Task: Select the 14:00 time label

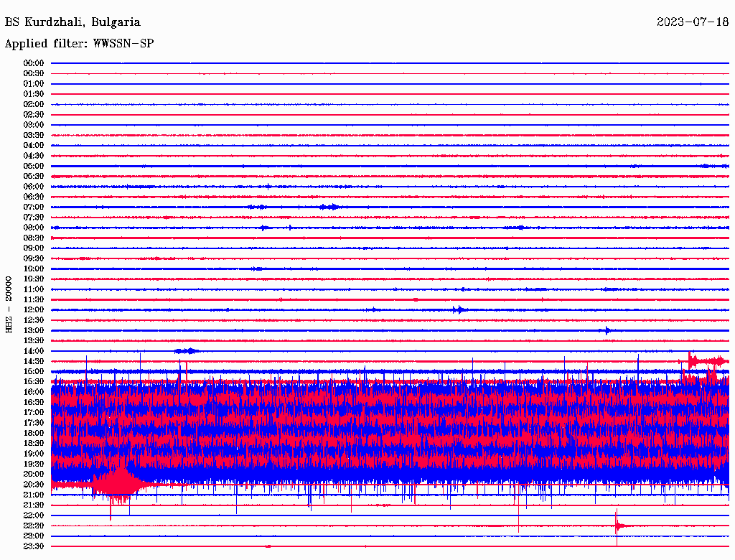Action: click(34, 351)
